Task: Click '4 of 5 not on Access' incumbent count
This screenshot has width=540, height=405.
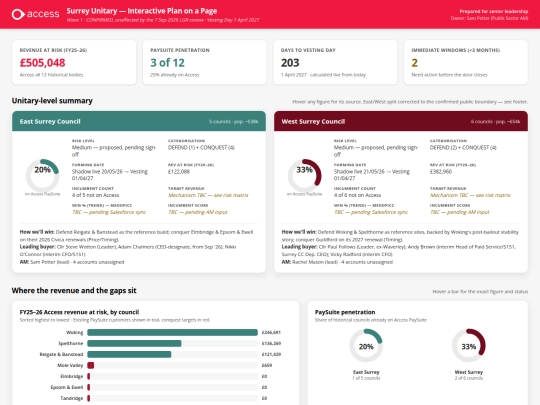Action: [95, 195]
